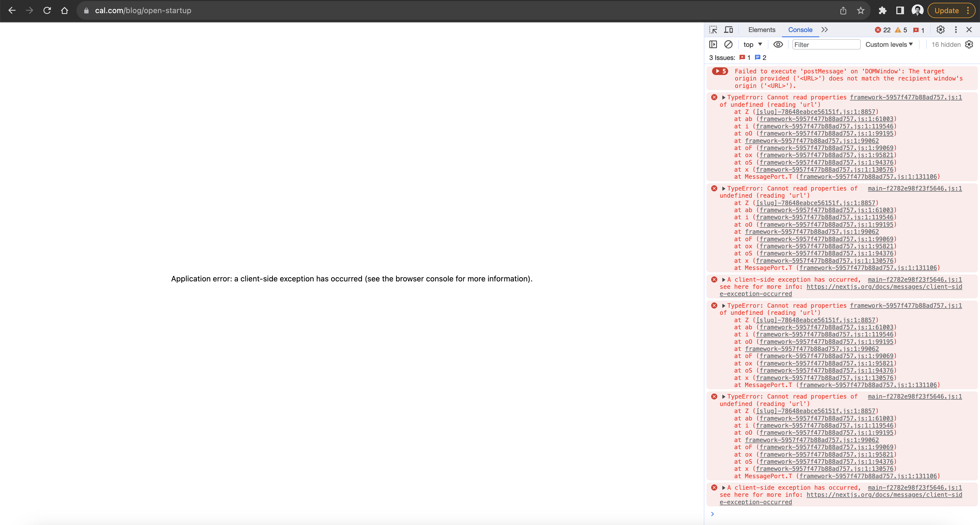Switch to the Elements tab
Screen dimensions: 980x525
click(x=762, y=29)
